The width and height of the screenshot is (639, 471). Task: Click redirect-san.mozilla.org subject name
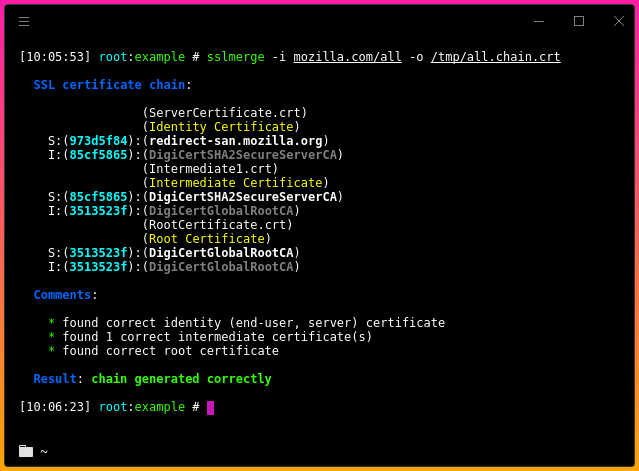[236, 141]
